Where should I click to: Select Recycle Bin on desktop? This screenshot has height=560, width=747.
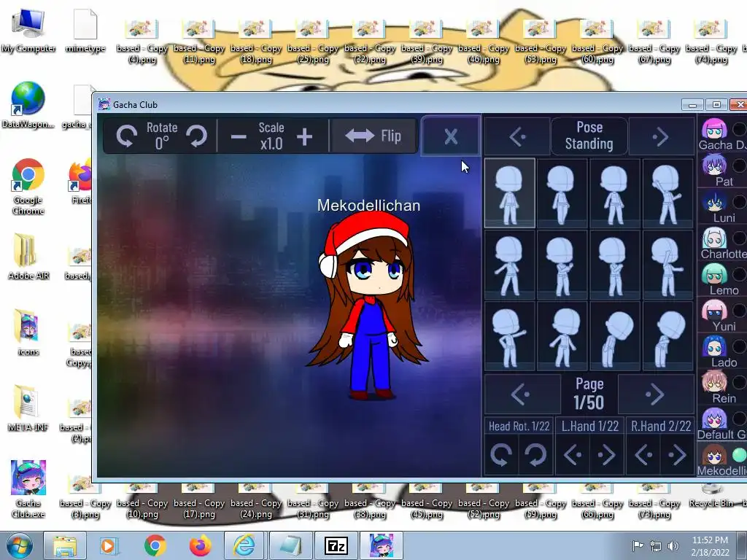(711, 495)
